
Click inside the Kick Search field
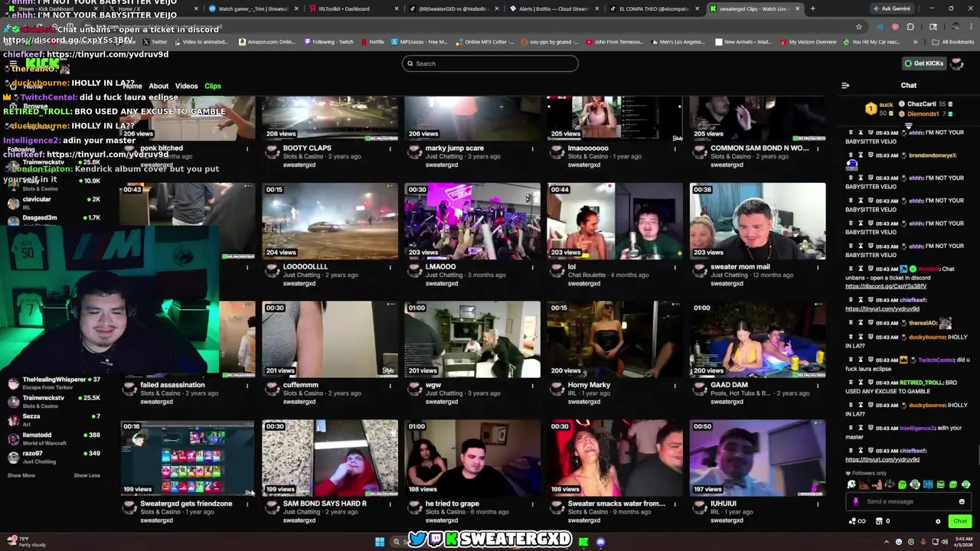[x=490, y=64]
